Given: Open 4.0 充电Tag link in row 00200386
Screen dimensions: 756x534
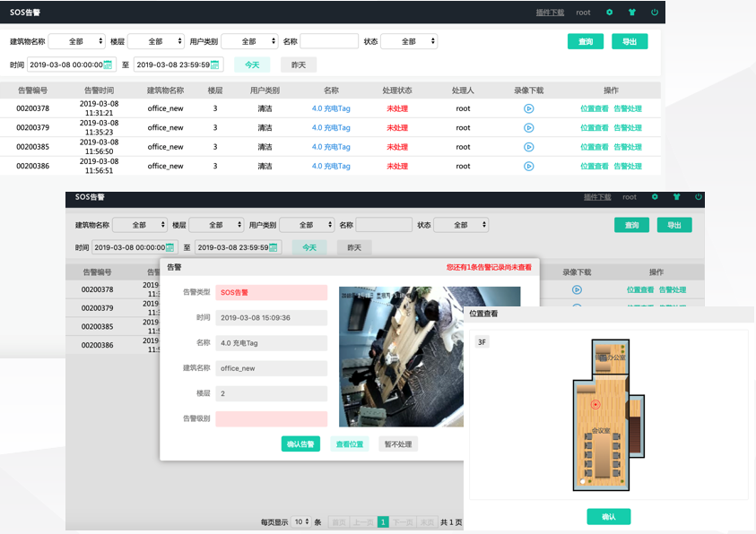Looking at the screenshot, I should 331,166.
